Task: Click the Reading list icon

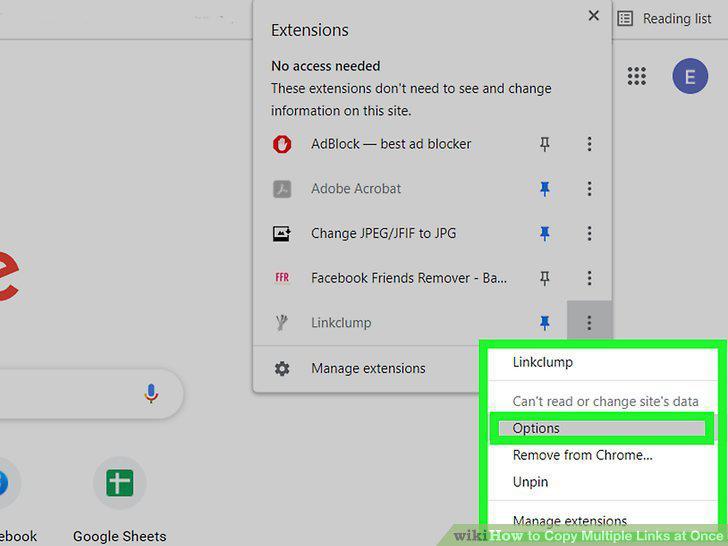Action: [x=625, y=19]
